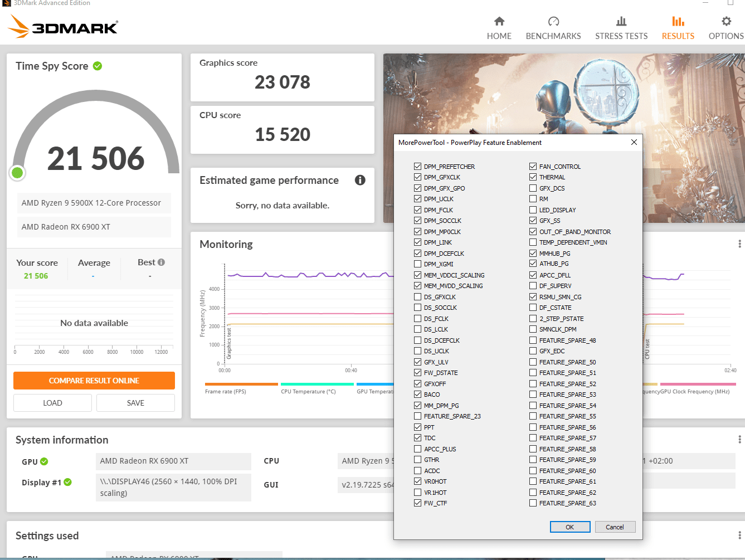Viewport: 745px width, 560px height.
Task: Click the Estimated game performance info icon
Action: [x=360, y=180]
